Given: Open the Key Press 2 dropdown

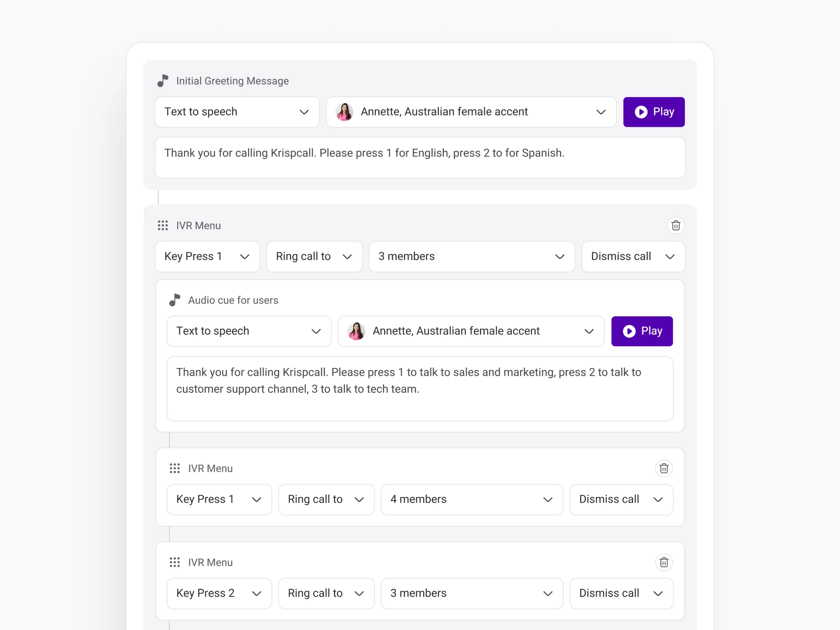Looking at the screenshot, I should click(219, 593).
